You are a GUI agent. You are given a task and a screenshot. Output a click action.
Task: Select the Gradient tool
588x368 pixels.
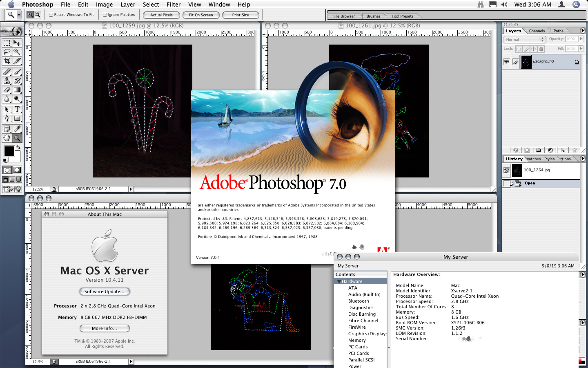[17, 90]
